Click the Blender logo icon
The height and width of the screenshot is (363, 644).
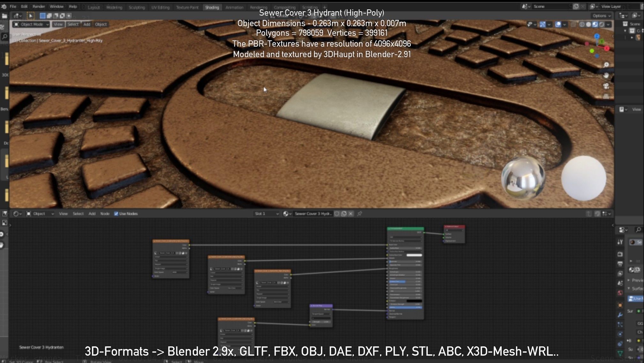(4, 6)
